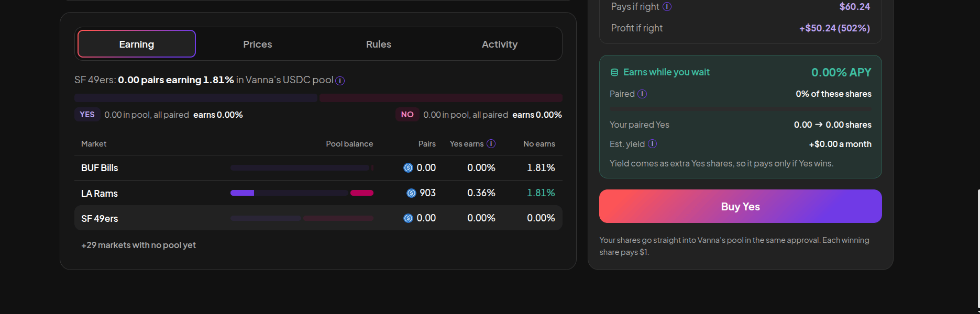Click the USDC coin icon in LA Rams row
980x314 pixels.
pos(411,193)
